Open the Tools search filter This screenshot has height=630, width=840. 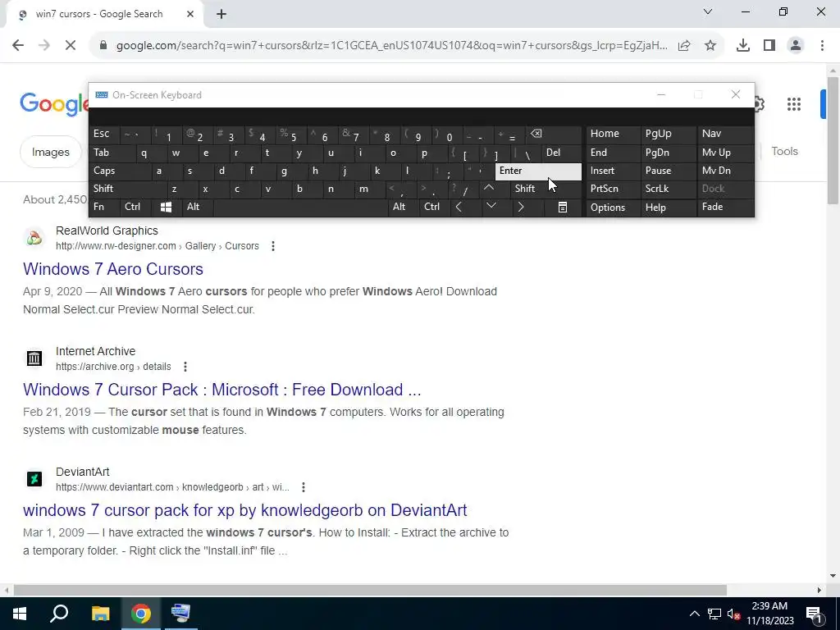coord(785,152)
